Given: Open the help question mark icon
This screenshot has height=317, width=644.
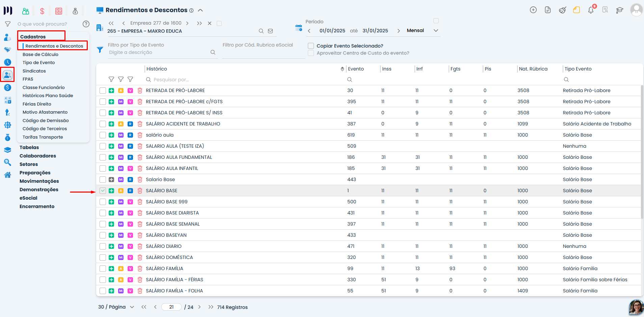Looking at the screenshot, I should [x=86, y=24].
